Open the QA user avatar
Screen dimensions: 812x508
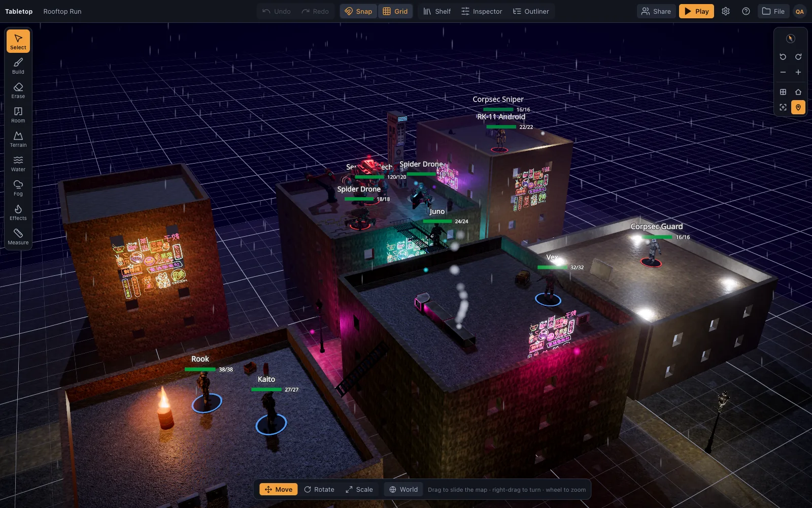pos(800,11)
